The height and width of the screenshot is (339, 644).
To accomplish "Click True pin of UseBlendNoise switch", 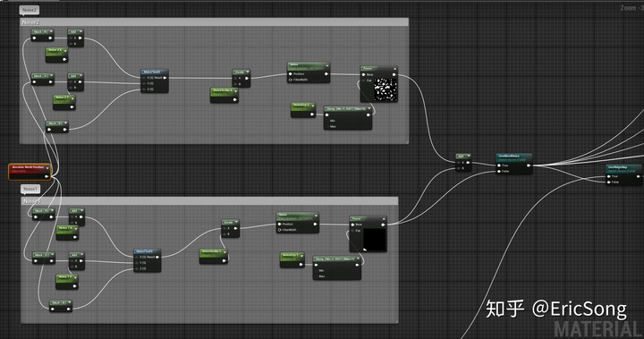I will click(499, 165).
